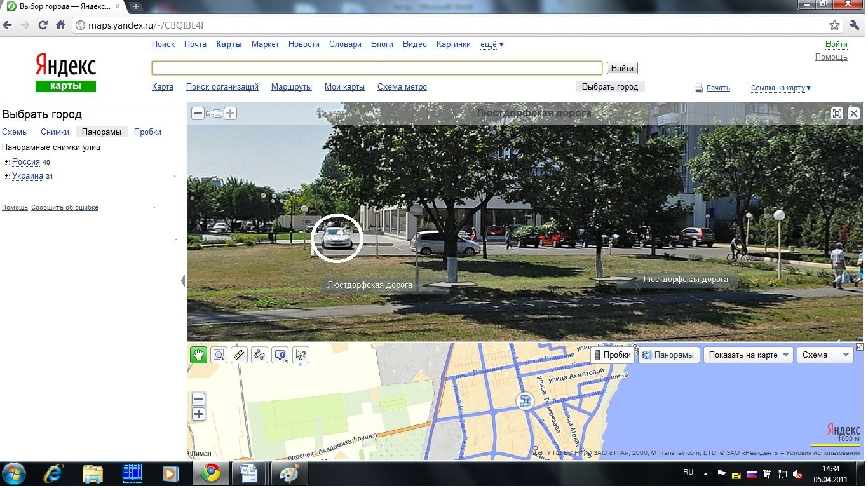868x488 pixels.
Task: Click the Войти login link
Action: (x=836, y=44)
